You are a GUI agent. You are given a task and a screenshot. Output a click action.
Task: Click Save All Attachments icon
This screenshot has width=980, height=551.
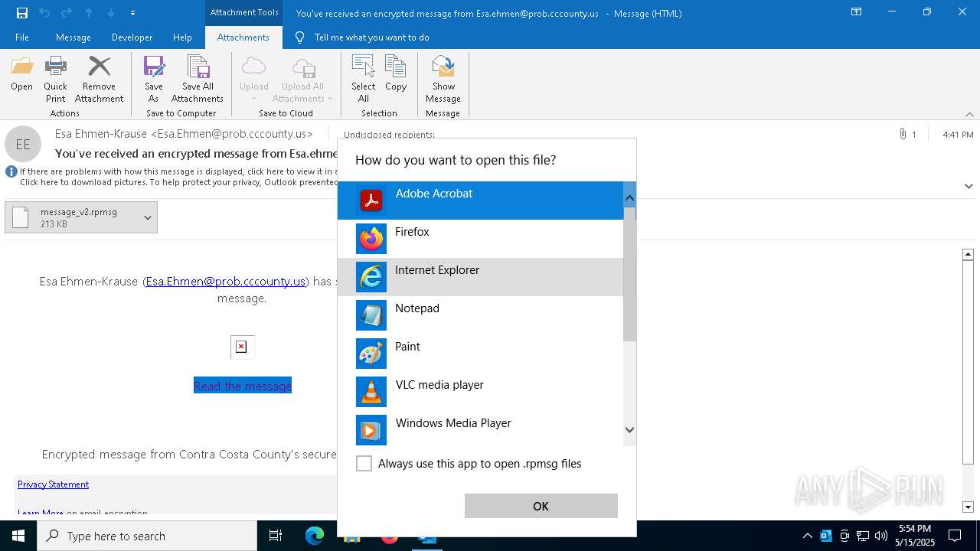click(x=198, y=67)
